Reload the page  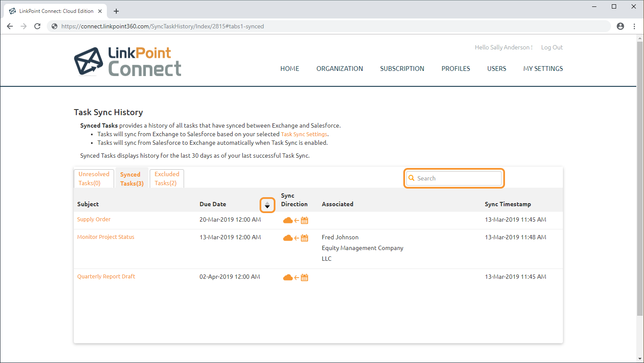(37, 26)
